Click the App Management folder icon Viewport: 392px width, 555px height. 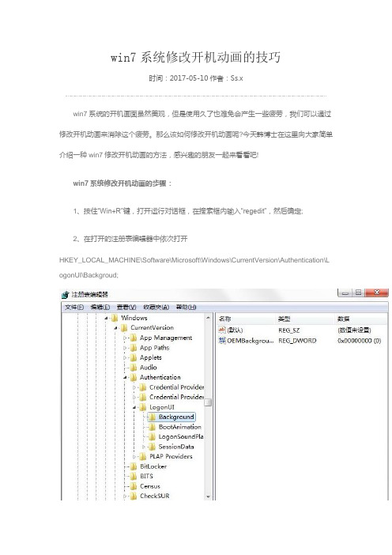click(134, 338)
